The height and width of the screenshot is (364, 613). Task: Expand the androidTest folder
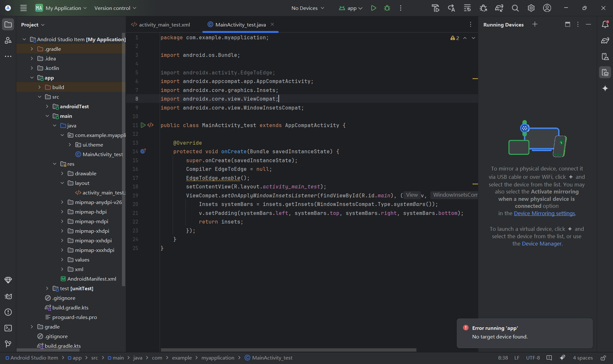tap(47, 107)
